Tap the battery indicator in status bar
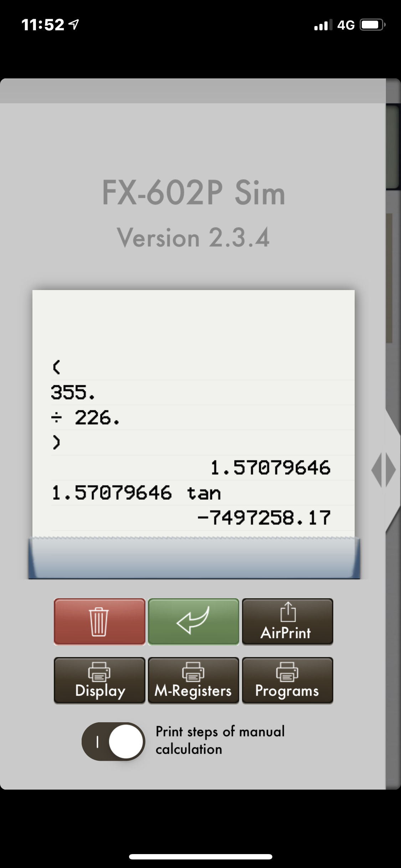 (372, 25)
